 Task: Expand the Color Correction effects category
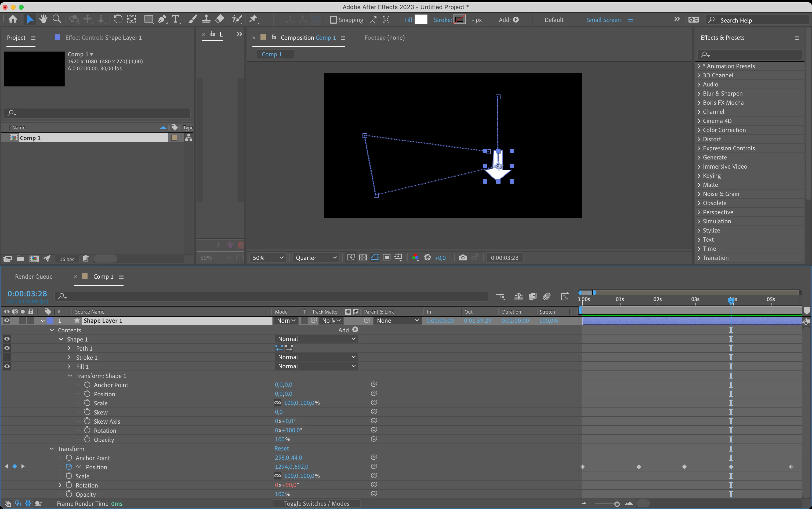pyautogui.click(x=724, y=130)
